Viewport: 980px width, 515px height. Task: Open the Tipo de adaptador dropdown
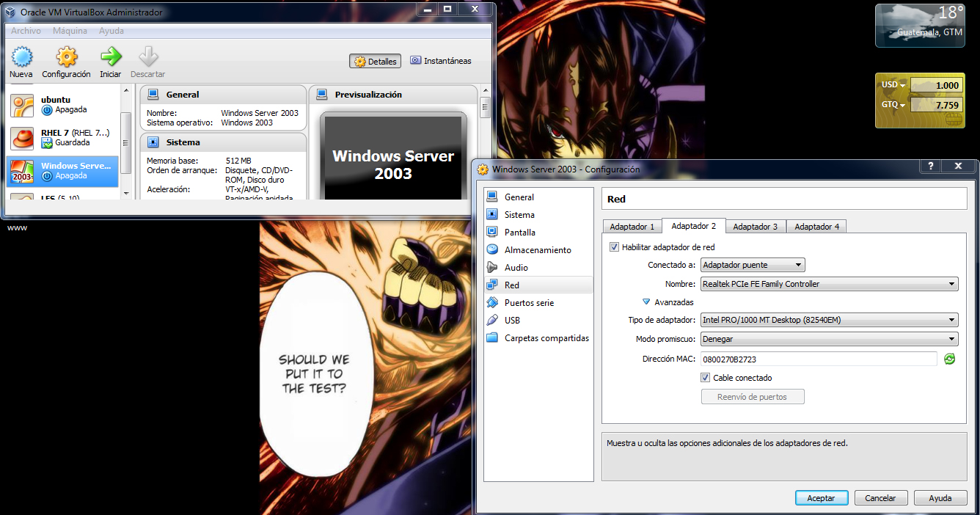click(x=829, y=320)
